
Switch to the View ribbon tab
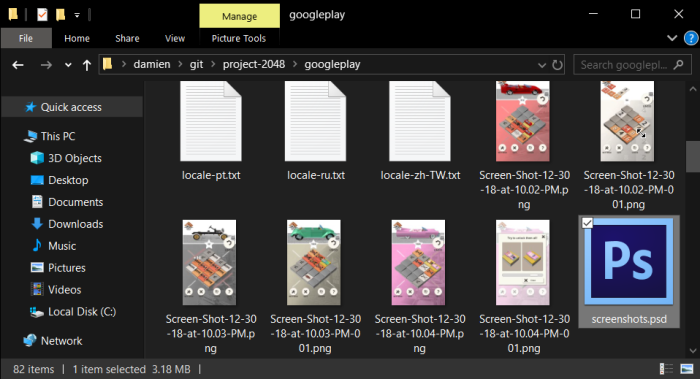(175, 38)
